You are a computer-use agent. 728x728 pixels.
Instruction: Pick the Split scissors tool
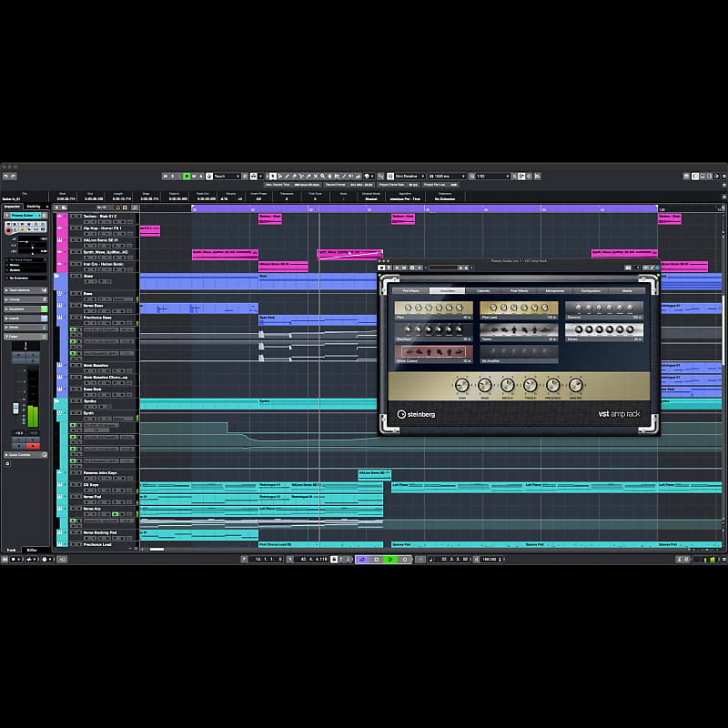point(301,176)
